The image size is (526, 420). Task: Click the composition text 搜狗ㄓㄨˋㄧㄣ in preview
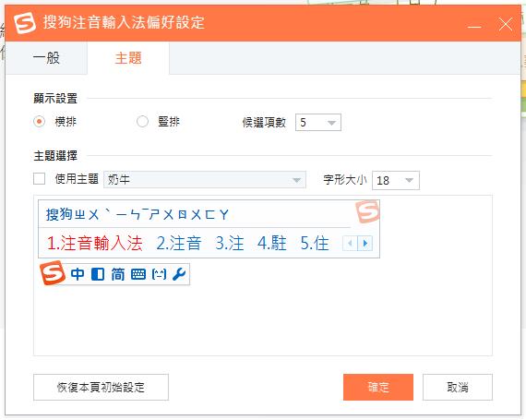click(137, 214)
